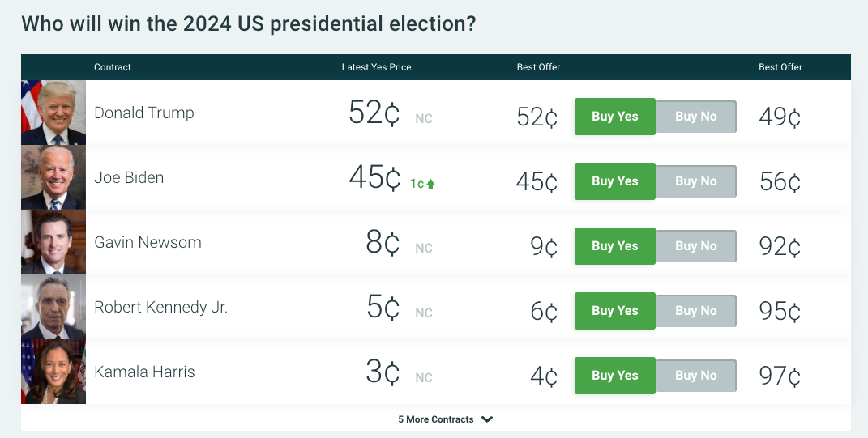Hit Buy Yes for Kamala Harris
Screen dimensions: 868x438
point(614,376)
